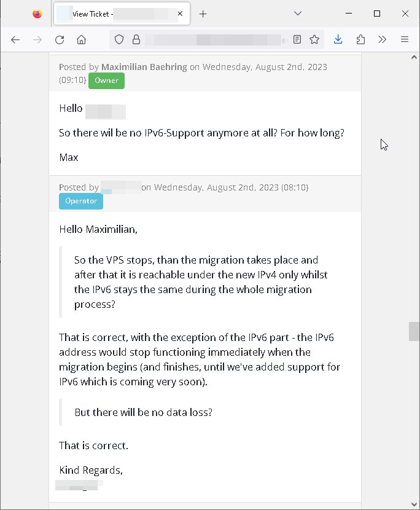Viewport: 420px width, 510px height.
Task: Open a new tab with the plus button
Action: (203, 14)
